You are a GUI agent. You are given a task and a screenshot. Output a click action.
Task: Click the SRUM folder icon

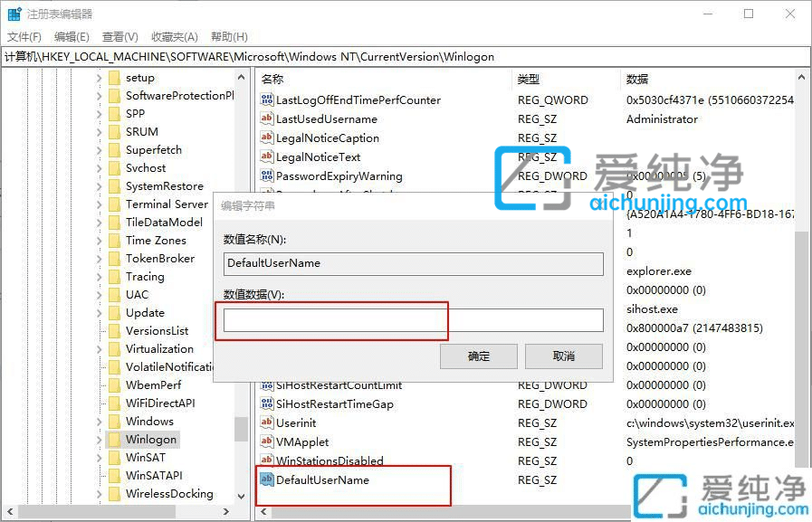coord(114,131)
